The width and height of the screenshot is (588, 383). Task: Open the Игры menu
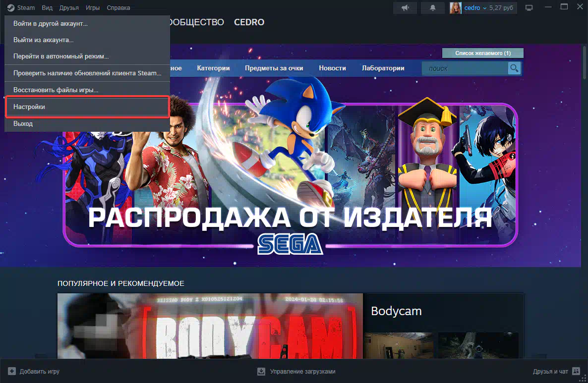coord(93,7)
